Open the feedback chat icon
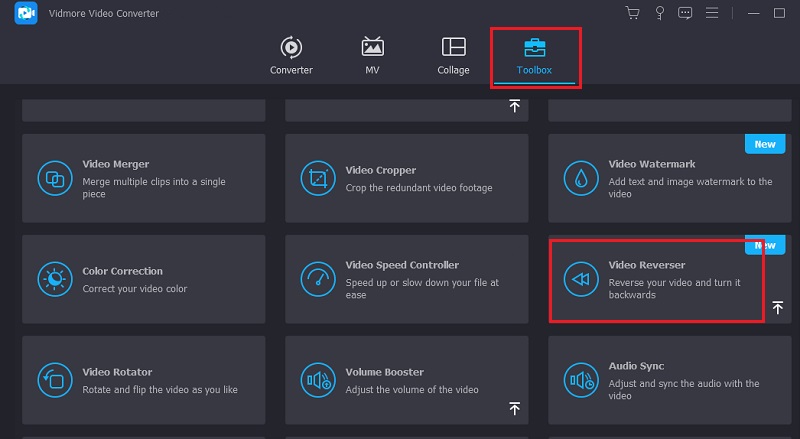 point(685,13)
